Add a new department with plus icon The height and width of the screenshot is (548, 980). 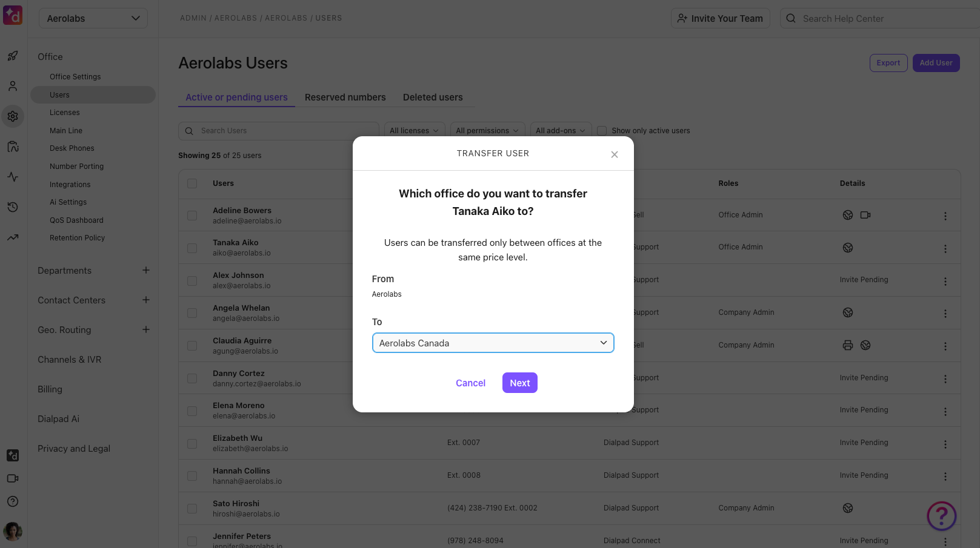146,270
